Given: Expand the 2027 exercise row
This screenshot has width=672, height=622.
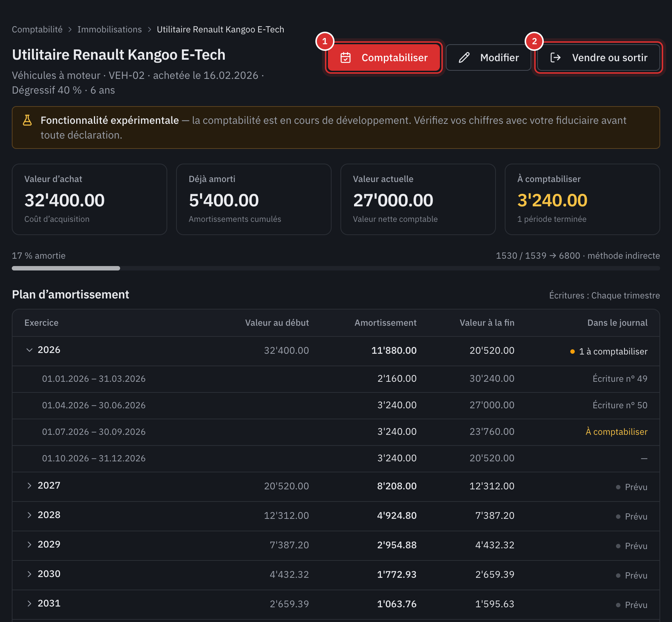Looking at the screenshot, I should pos(29,486).
